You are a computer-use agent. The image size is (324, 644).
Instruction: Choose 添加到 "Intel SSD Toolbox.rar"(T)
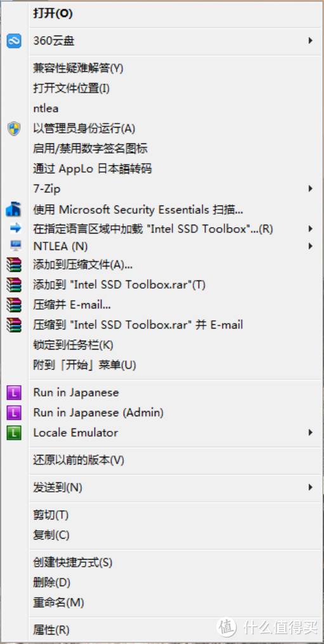(x=119, y=284)
